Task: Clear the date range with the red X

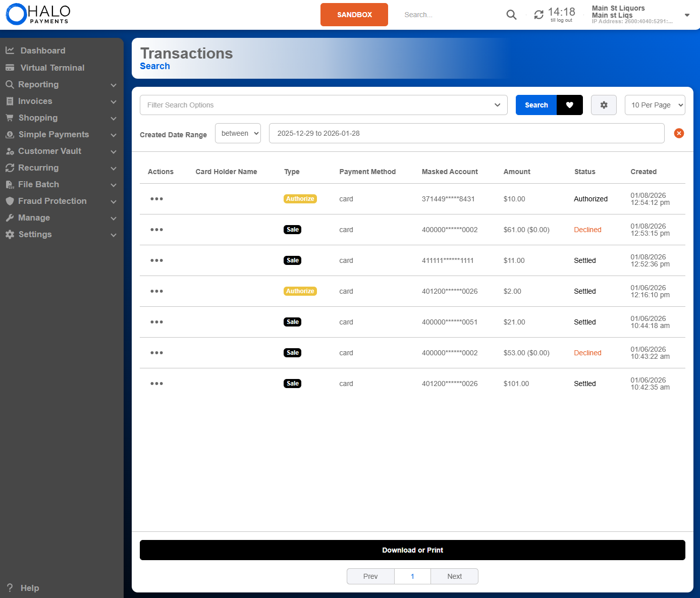Action: click(679, 133)
